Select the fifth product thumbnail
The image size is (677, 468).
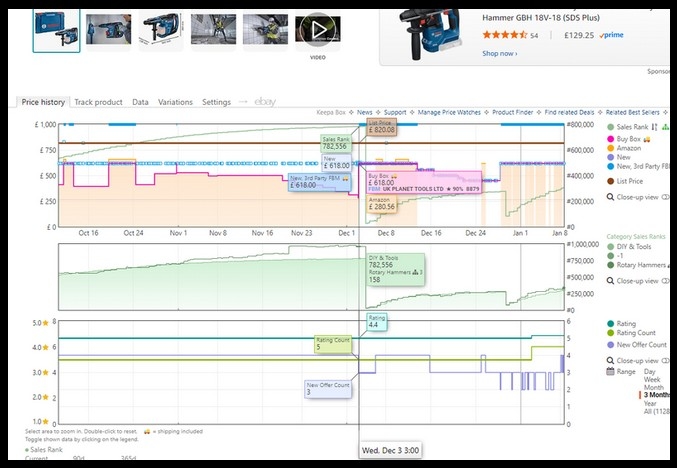click(x=265, y=29)
